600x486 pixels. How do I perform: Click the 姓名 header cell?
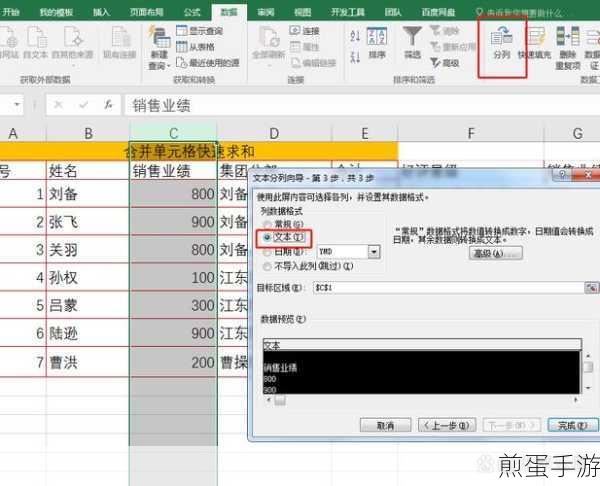point(88,171)
